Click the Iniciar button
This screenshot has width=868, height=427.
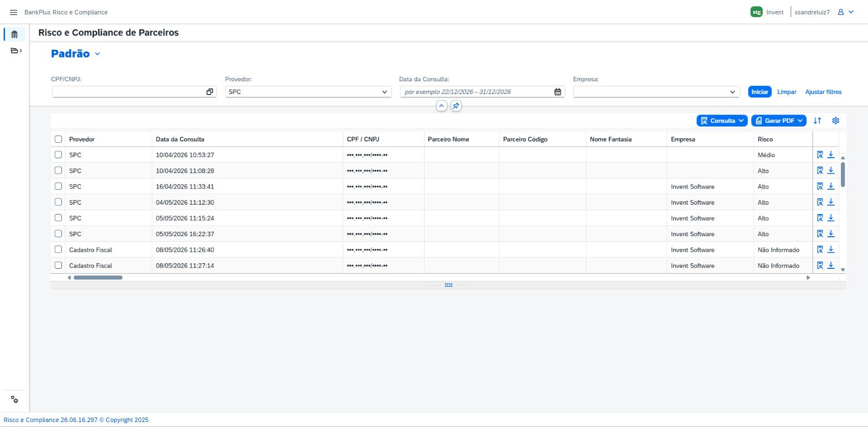coord(759,92)
